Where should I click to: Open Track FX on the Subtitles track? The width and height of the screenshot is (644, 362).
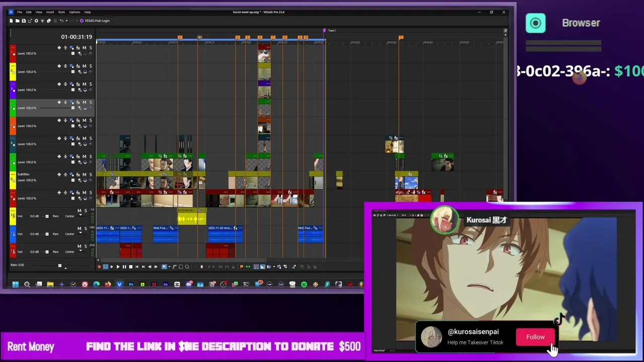(x=78, y=174)
